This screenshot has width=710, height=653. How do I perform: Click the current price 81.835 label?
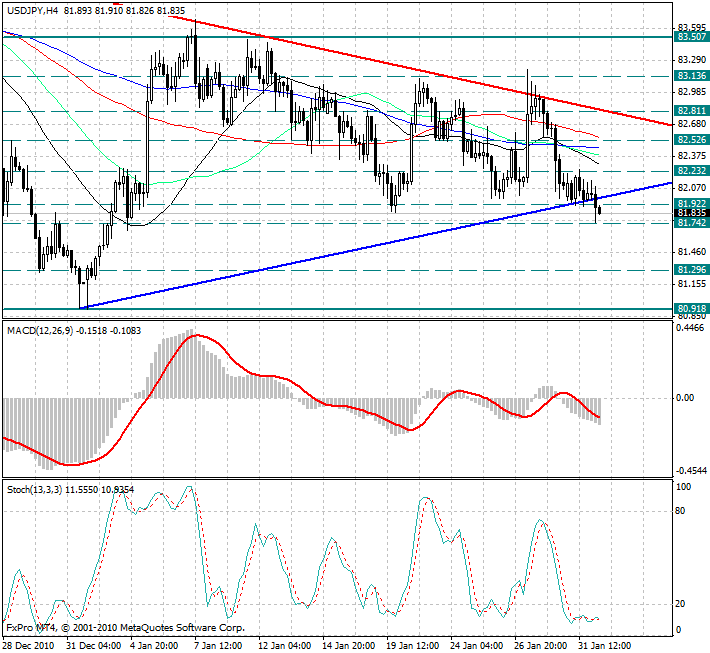692,213
